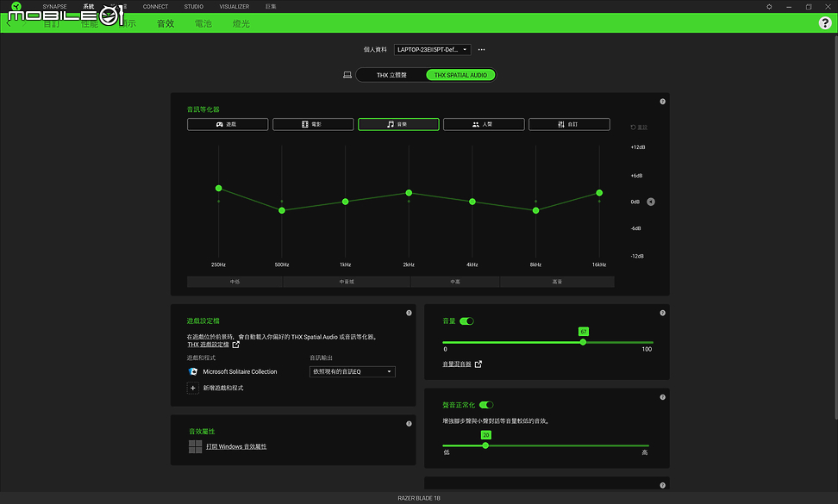
Task: Toggle the 聲音正常化 switch
Action: pos(486,405)
